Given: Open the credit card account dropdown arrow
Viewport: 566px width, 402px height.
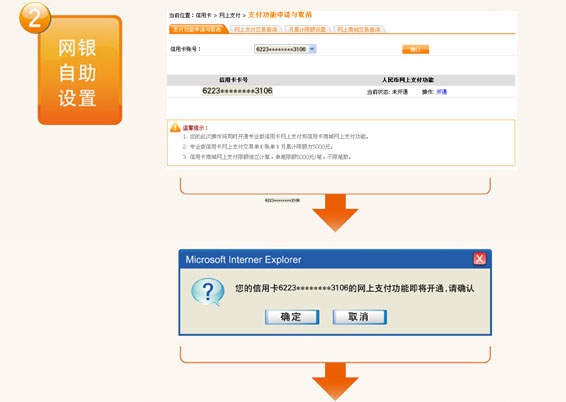Looking at the screenshot, I should tap(313, 49).
